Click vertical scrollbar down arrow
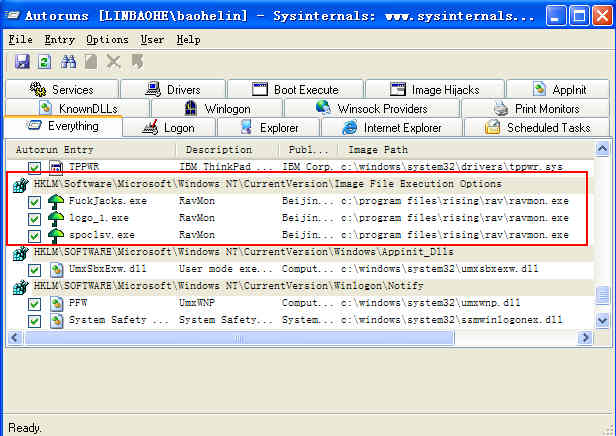Image resolution: width=616 pixels, height=436 pixels. tap(602, 321)
